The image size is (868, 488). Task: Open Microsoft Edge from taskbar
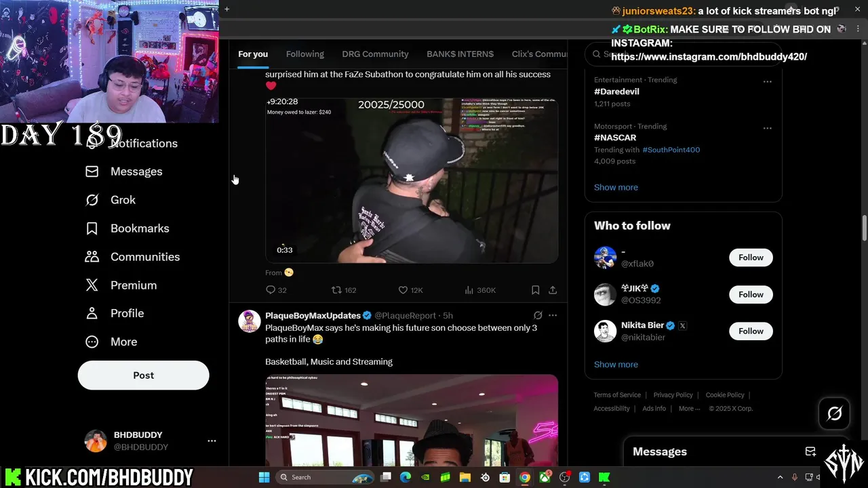406,477
